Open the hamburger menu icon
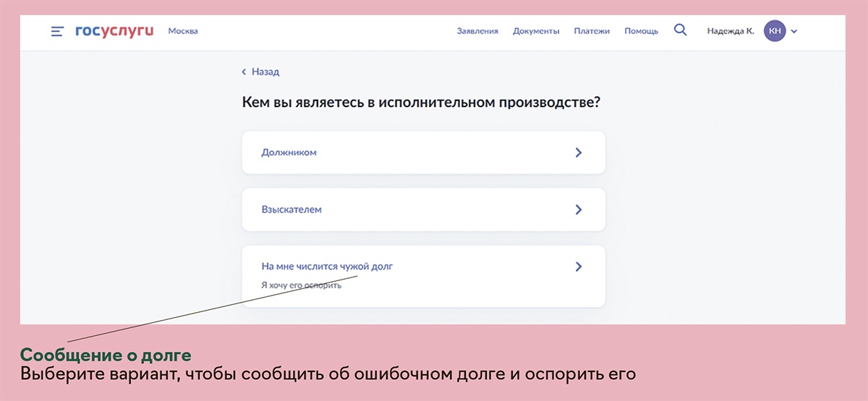The width and height of the screenshot is (868, 401). coord(57,31)
